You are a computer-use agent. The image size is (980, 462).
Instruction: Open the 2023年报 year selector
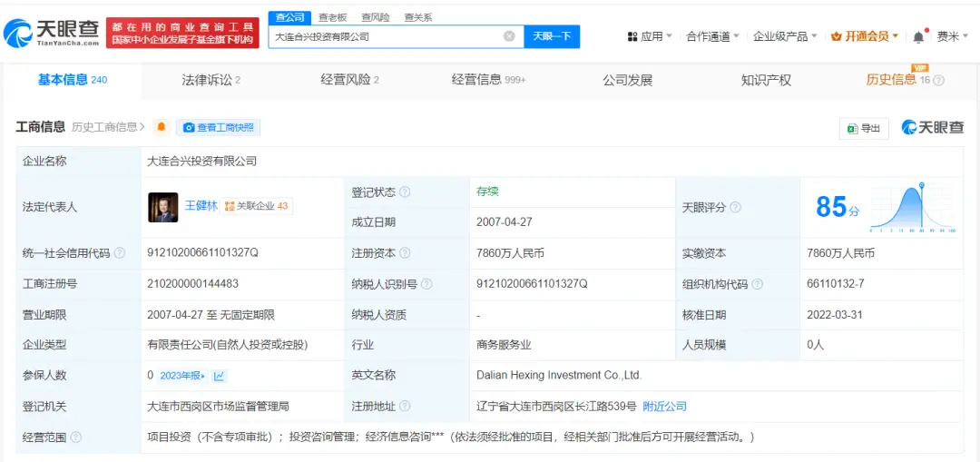[182, 376]
